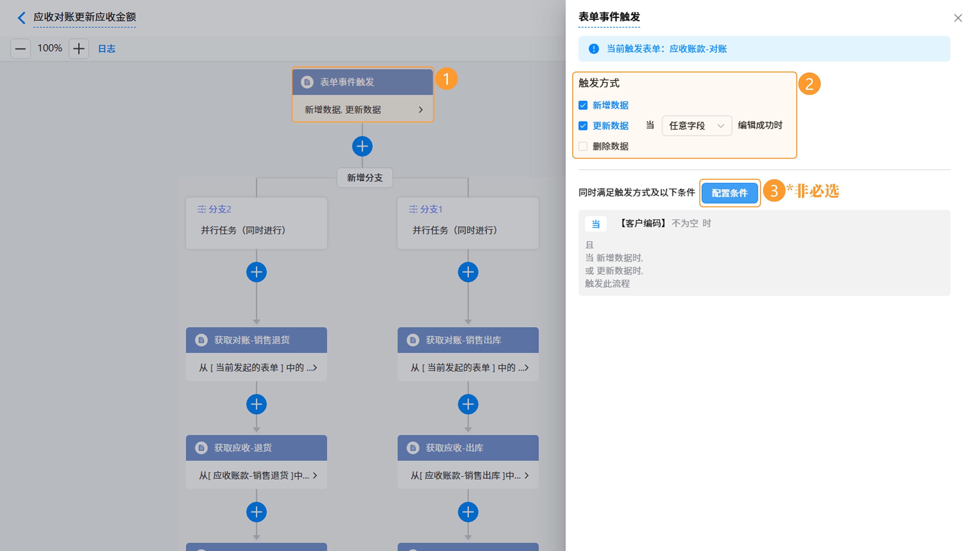This screenshot has height=551, width=980.
Task: Click the info icon in trigger form banner
Action: (593, 49)
